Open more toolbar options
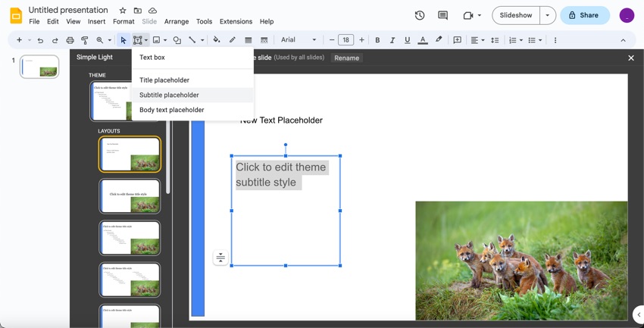This screenshot has height=328, width=644. point(555,40)
